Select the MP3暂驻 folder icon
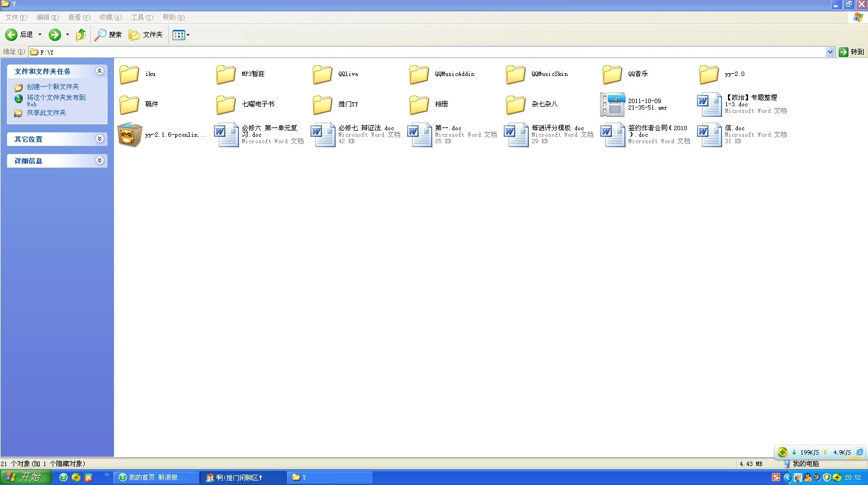Screen dimensions: 868x485 click(226, 74)
